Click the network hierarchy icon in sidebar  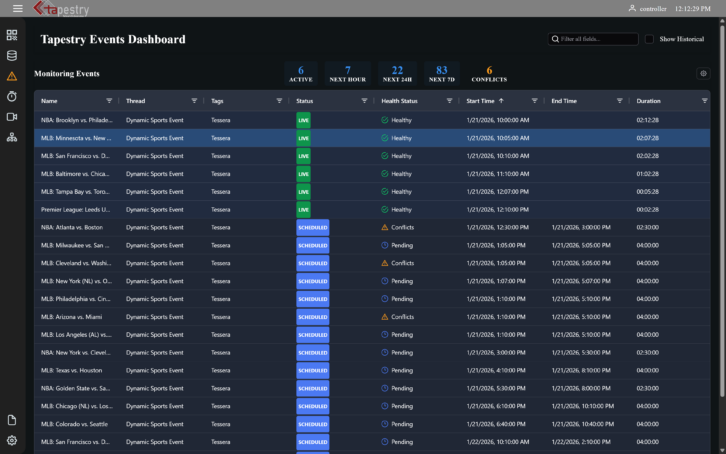[x=12, y=137]
